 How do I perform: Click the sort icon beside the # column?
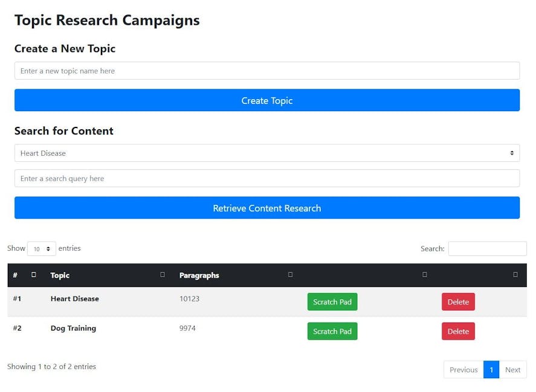point(34,275)
